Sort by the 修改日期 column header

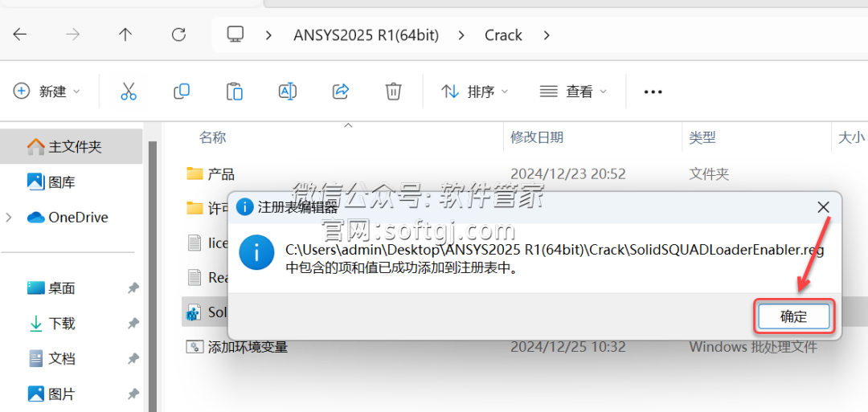(x=537, y=137)
